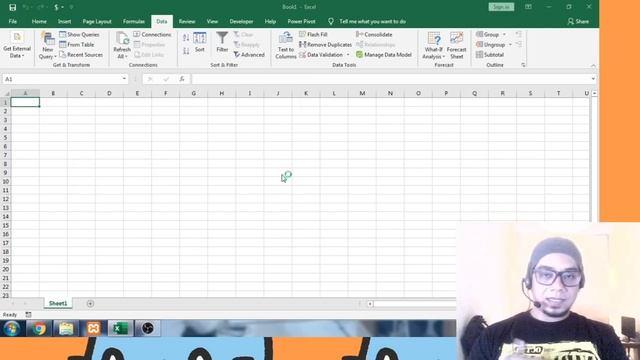Viewport: 640px width, 360px height.
Task: Customize Quick Access Toolbar dropdown
Action: (71, 7)
